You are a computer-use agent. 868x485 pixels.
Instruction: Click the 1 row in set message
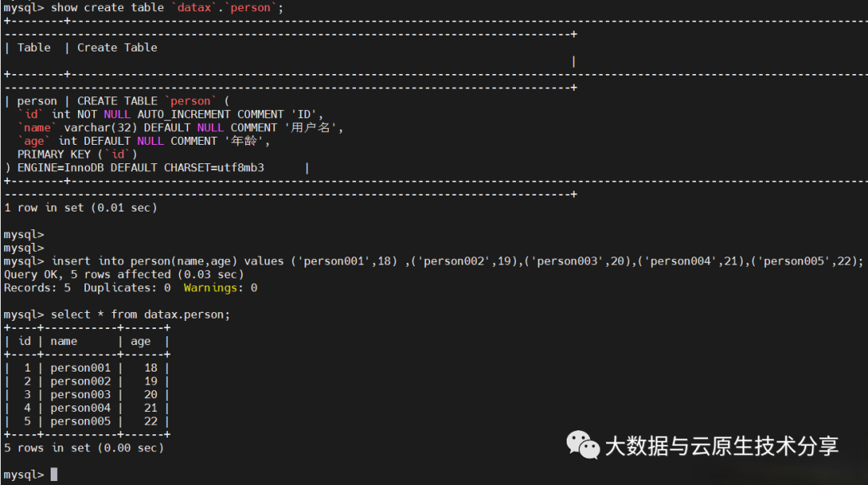[80, 208]
